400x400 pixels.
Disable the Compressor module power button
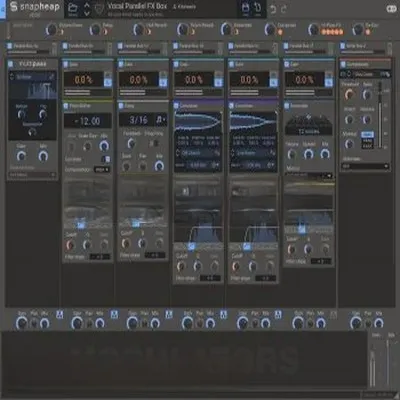(343, 64)
